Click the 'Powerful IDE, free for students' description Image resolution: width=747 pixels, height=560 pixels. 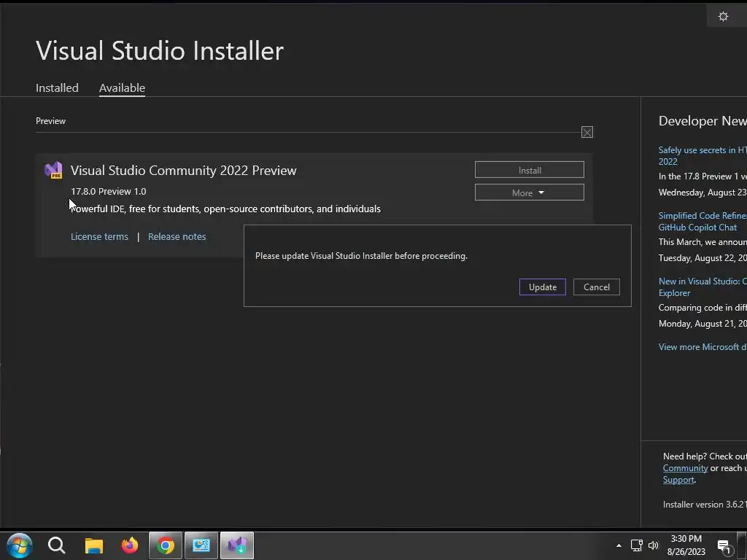coord(225,209)
